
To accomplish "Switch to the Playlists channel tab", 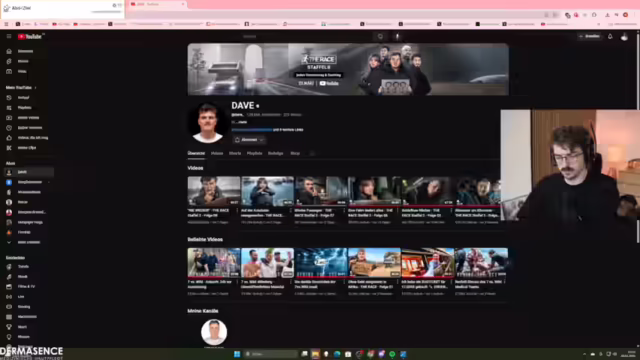I will click(254, 153).
